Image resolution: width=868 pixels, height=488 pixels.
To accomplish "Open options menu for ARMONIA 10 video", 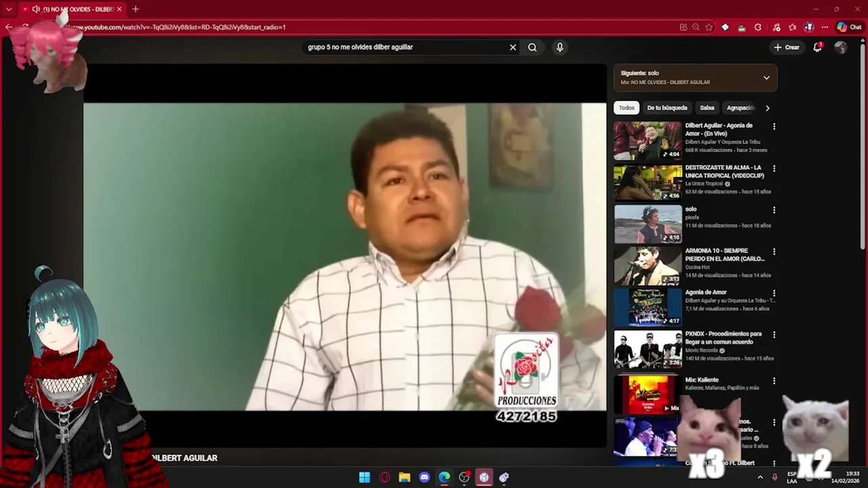I will pos(774,252).
